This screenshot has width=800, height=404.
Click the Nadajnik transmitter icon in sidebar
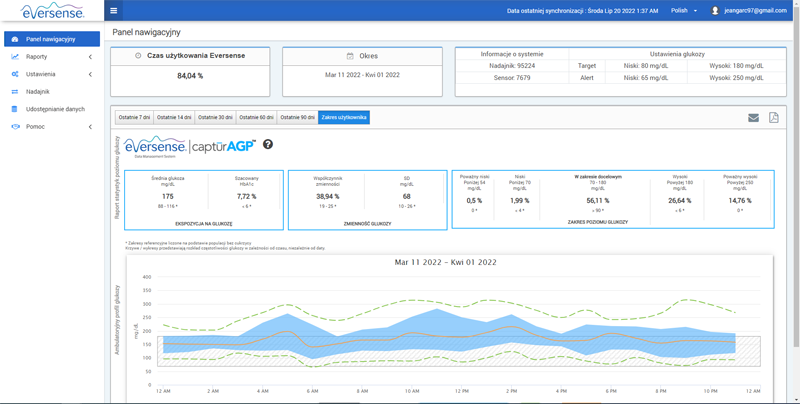(15, 92)
